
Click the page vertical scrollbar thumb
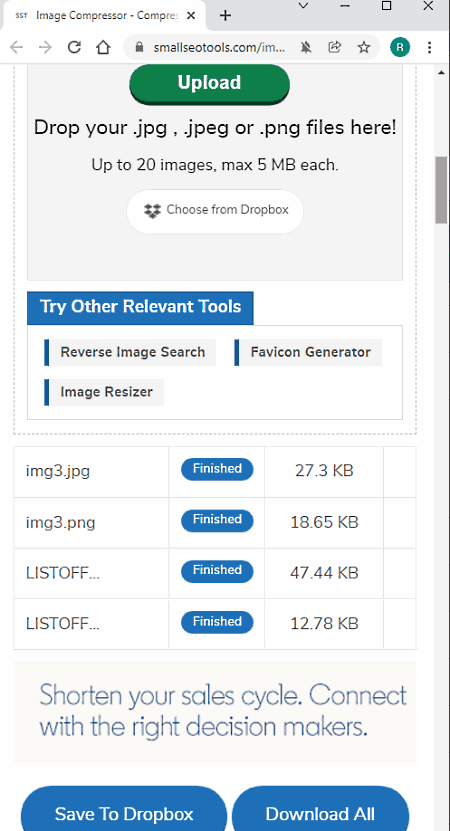(x=441, y=190)
